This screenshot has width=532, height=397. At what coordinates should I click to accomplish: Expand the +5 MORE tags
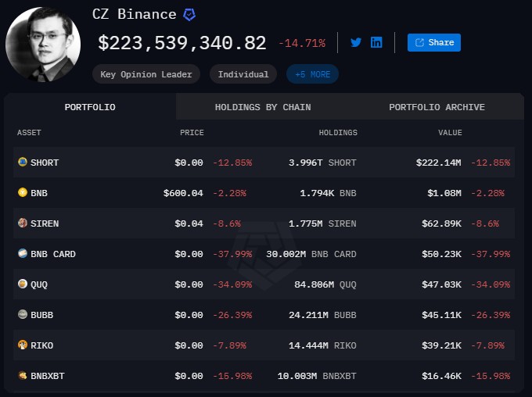coord(312,74)
